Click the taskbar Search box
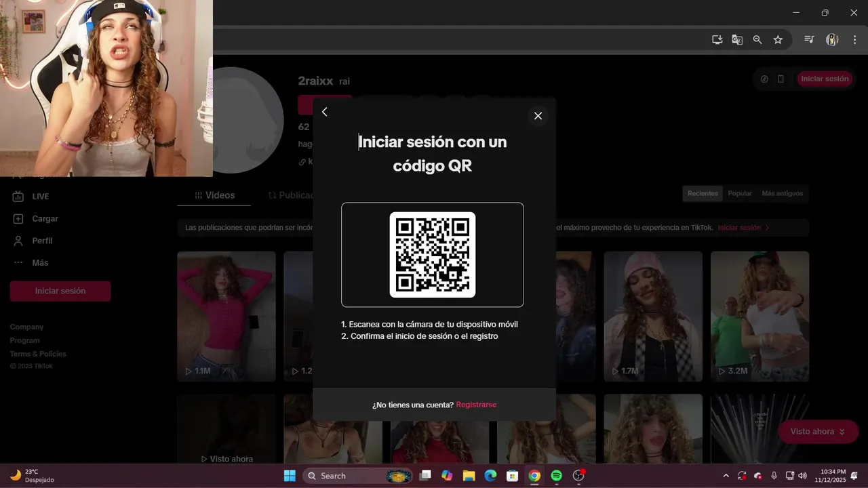868x488 pixels. 357,476
